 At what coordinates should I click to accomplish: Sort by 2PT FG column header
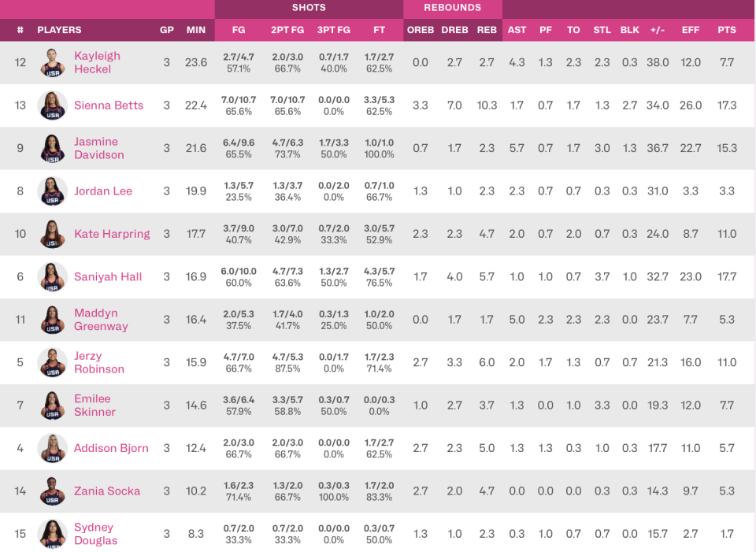(287, 30)
